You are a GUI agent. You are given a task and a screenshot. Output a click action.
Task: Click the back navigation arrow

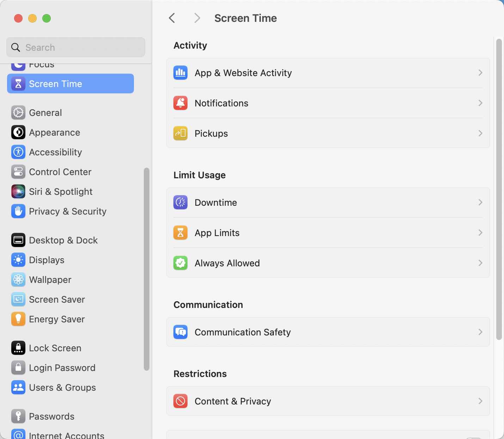click(x=172, y=18)
